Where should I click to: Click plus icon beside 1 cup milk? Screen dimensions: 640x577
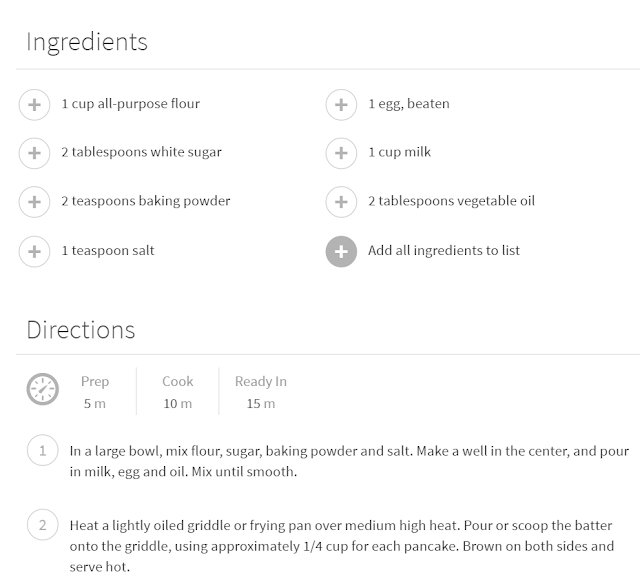[341, 153]
